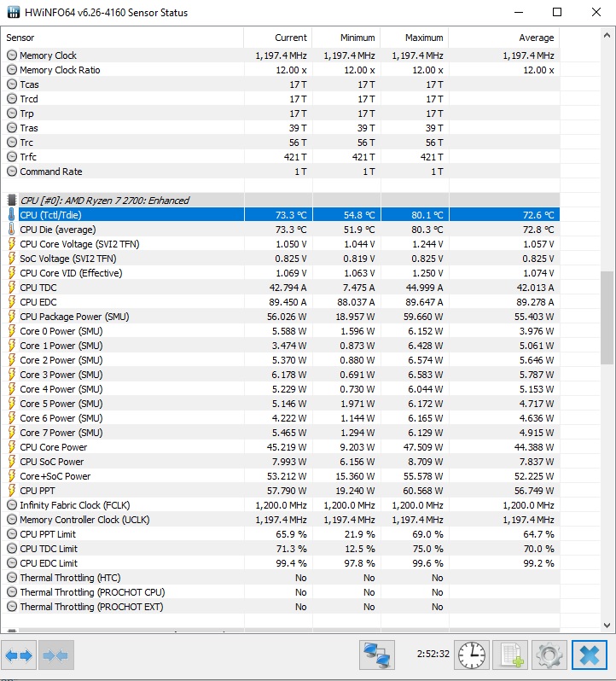
Task: Select the Trfc timing row
Action: click(280, 157)
